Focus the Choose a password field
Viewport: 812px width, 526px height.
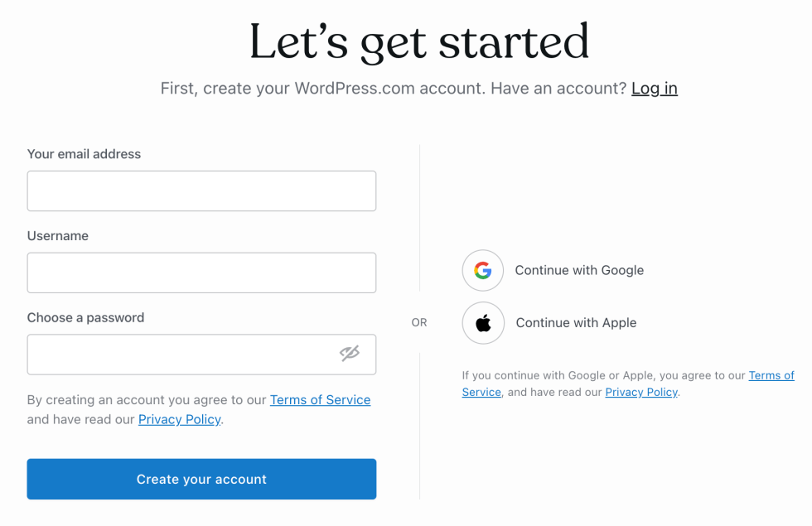point(201,355)
